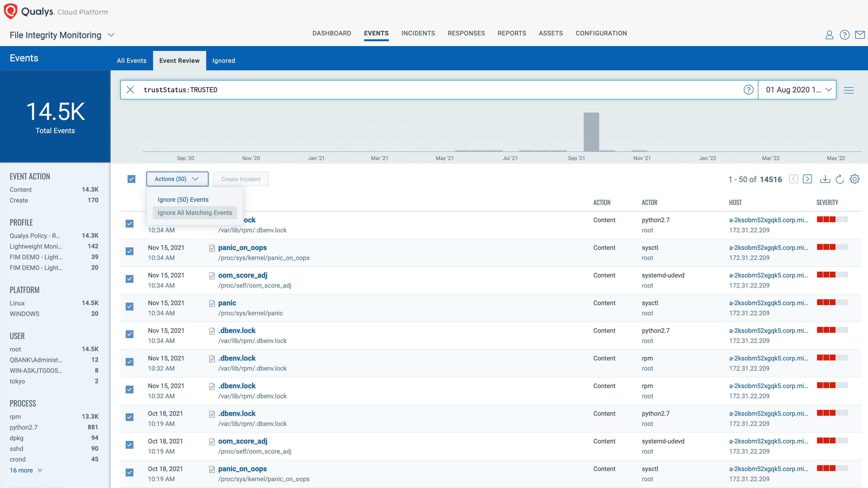Open the user profile icon
Screen dimensions: 868x488
point(829,35)
